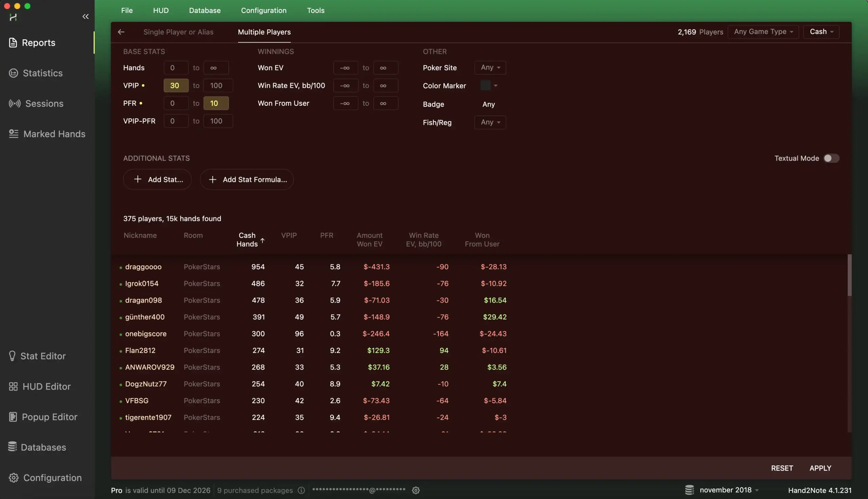The width and height of the screenshot is (868, 499).
Task: Open the Reports panel in the sidebar
Action: tap(38, 42)
